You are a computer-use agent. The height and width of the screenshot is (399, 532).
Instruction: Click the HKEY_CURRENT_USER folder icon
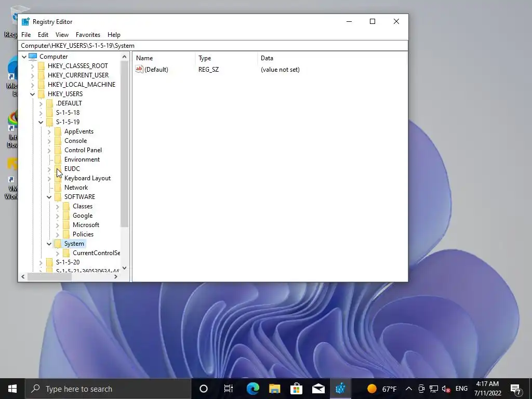[42, 75]
